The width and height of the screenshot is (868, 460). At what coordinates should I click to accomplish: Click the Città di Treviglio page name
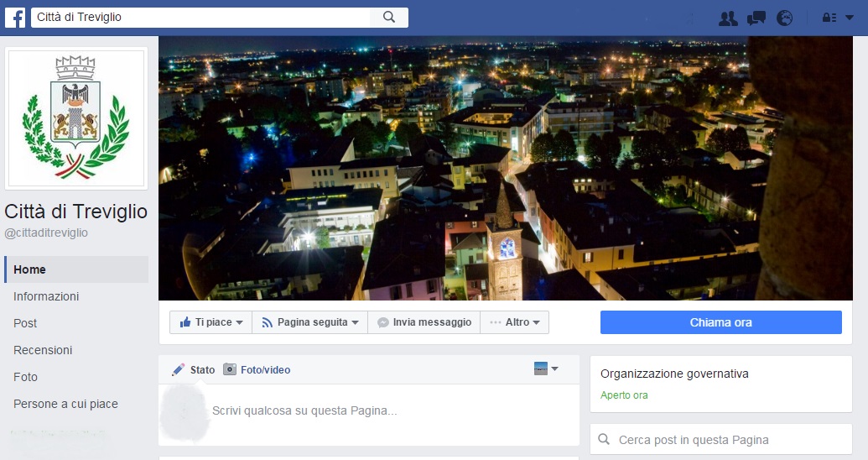75,212
